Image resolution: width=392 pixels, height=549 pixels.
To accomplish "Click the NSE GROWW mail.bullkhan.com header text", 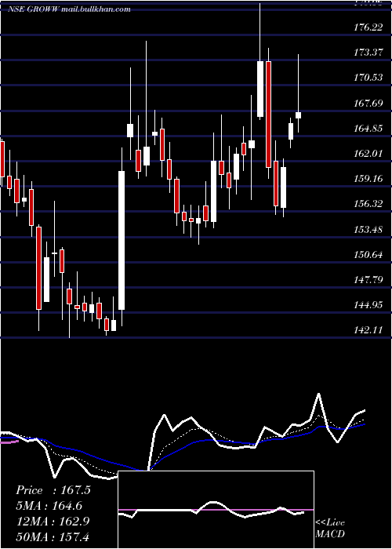I will (69, 9).
